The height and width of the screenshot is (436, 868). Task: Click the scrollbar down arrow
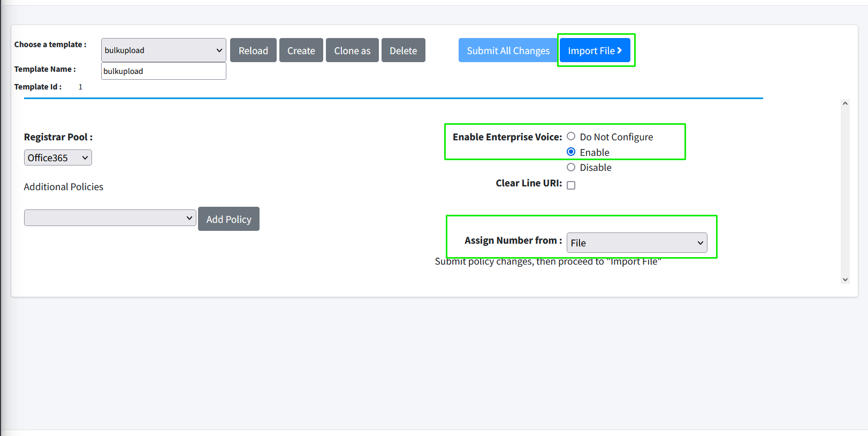point(845,279)
